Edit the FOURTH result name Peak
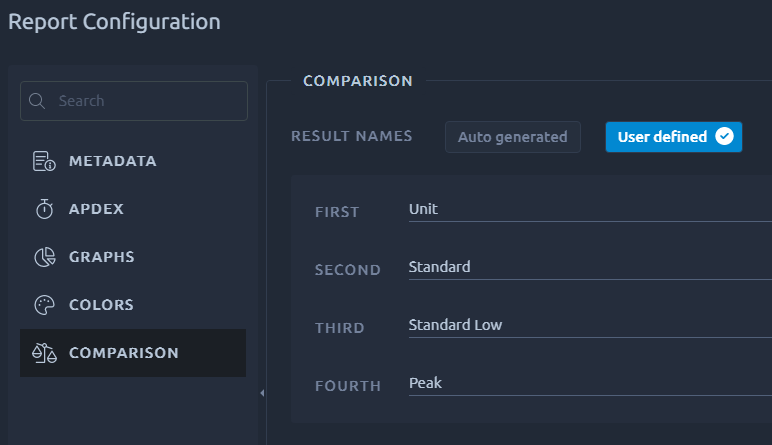 [x=590, y=384]
